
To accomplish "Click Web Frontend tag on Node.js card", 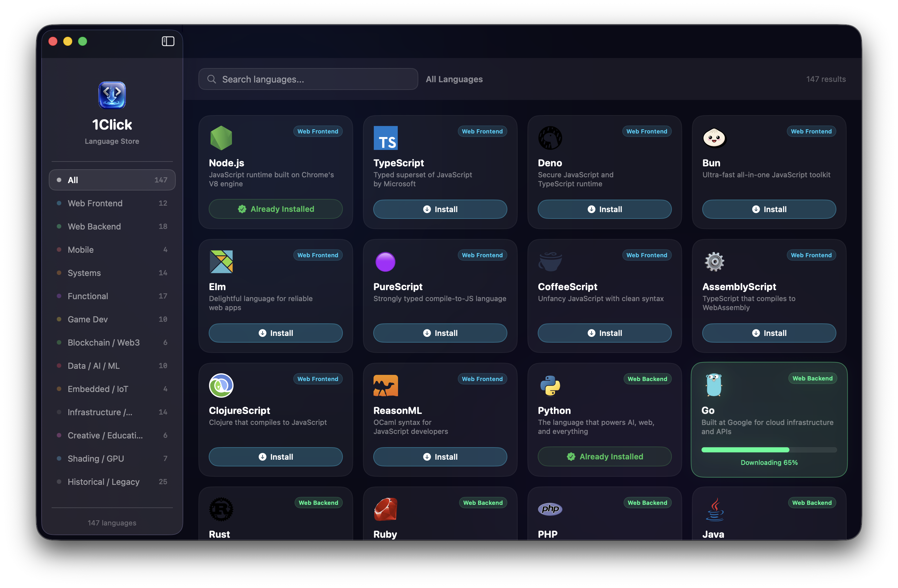I will point(318,131).
